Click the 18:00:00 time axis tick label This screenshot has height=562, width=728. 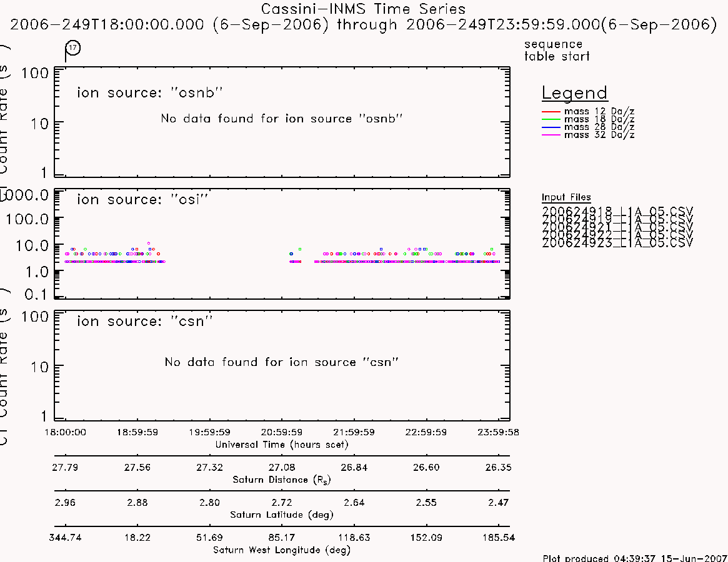click(x=65, y=432)
